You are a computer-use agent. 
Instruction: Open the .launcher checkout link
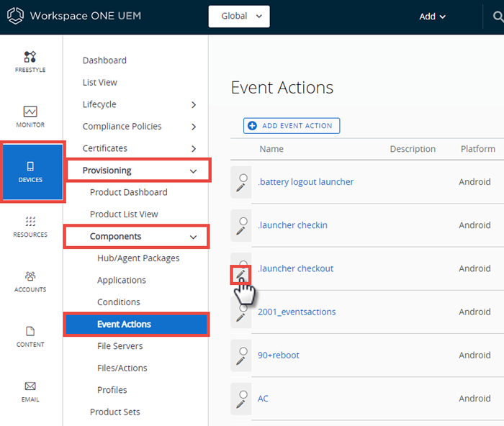tap(295, 268)
